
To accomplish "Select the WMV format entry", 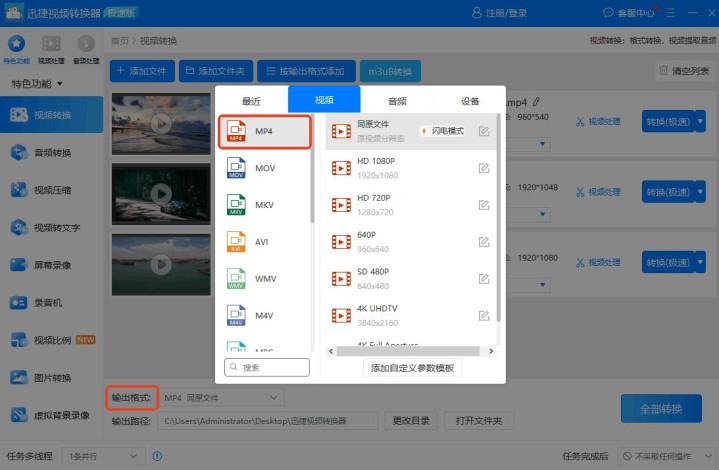I will tap(263, 278).
